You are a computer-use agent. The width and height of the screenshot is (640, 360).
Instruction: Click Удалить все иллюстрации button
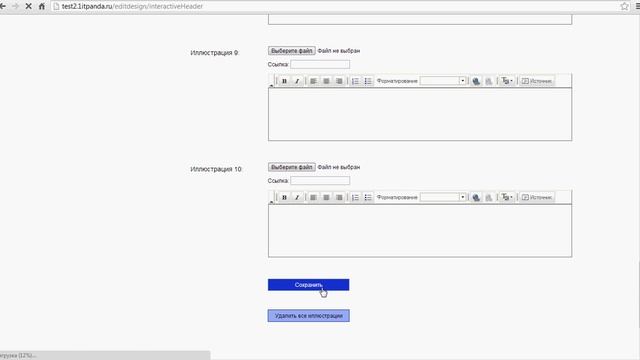[x=309, y=316]
